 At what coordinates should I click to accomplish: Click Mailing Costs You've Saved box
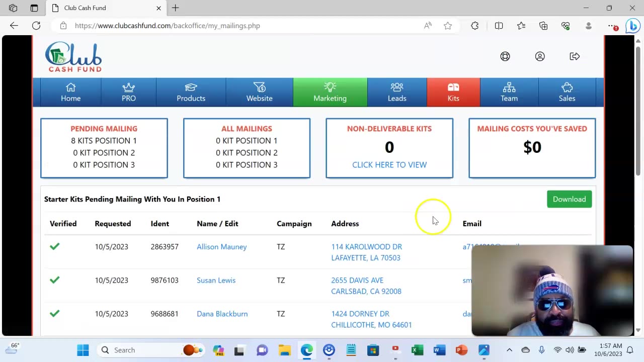[532, 148]
